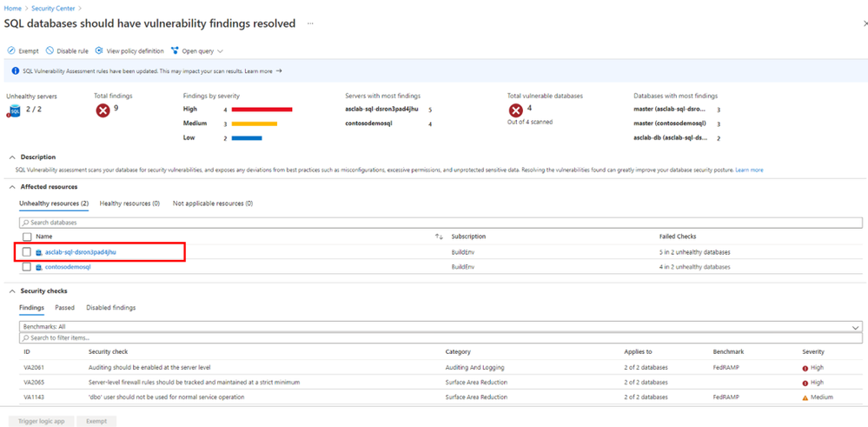Collapse the Affected resources section
Viewport: 868px width, 427px height.
tap(12, 187)
